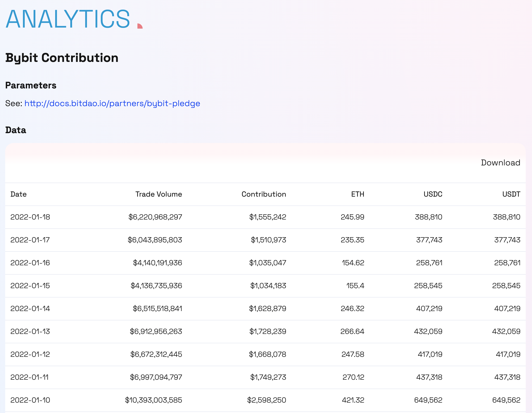This screenshot has width=532, height=413.
Task: Click ETH value 247.58
Action: (353, 354)
